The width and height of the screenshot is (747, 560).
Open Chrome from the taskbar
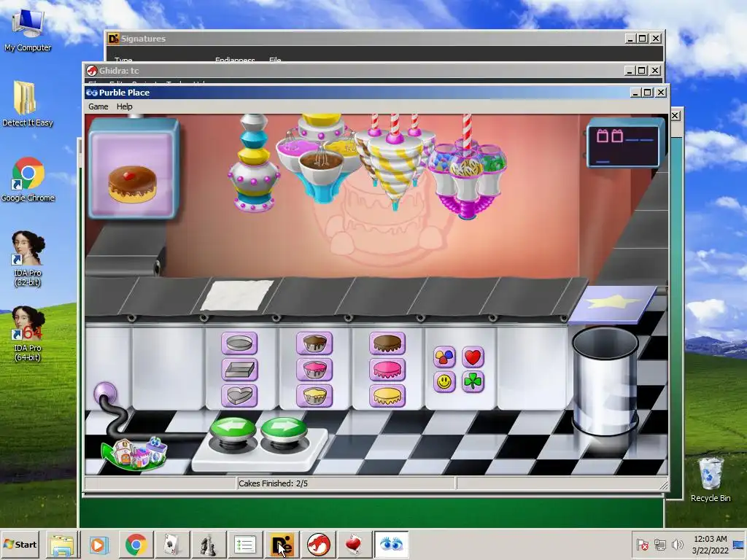click(136, 545)
